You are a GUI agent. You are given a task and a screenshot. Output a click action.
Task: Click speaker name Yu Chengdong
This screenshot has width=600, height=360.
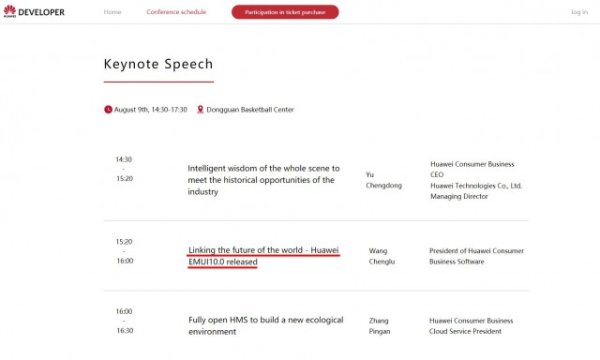click(x=383, y=180)
